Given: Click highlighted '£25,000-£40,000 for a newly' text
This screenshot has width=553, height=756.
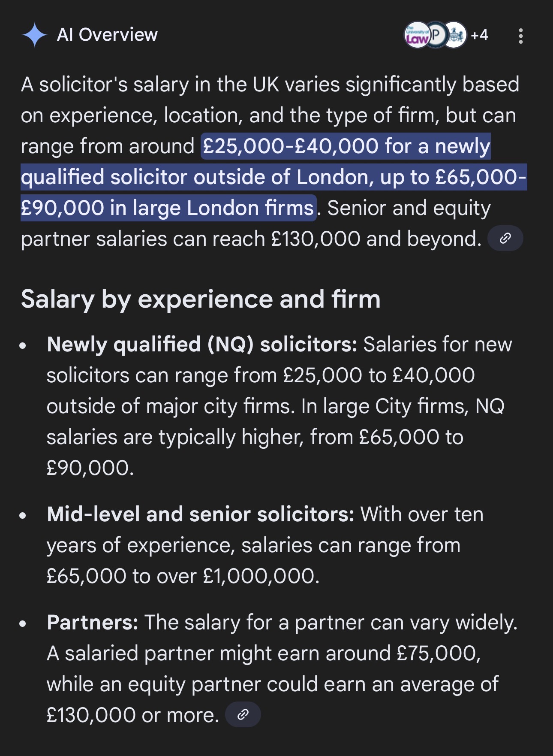Looking at the screenshot, I should click(346, 146).
